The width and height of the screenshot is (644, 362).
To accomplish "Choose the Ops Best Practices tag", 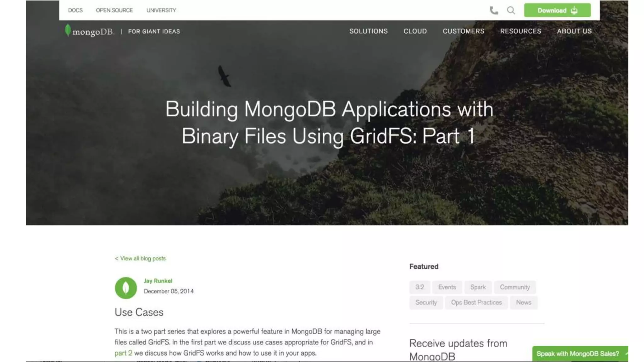I will click(476, 302).
